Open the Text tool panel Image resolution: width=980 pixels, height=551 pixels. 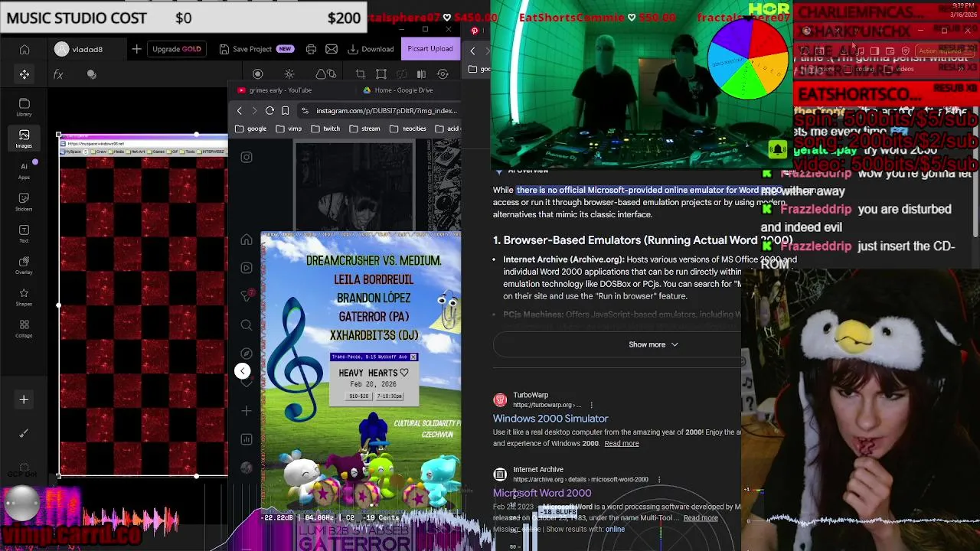coord(24,233)
